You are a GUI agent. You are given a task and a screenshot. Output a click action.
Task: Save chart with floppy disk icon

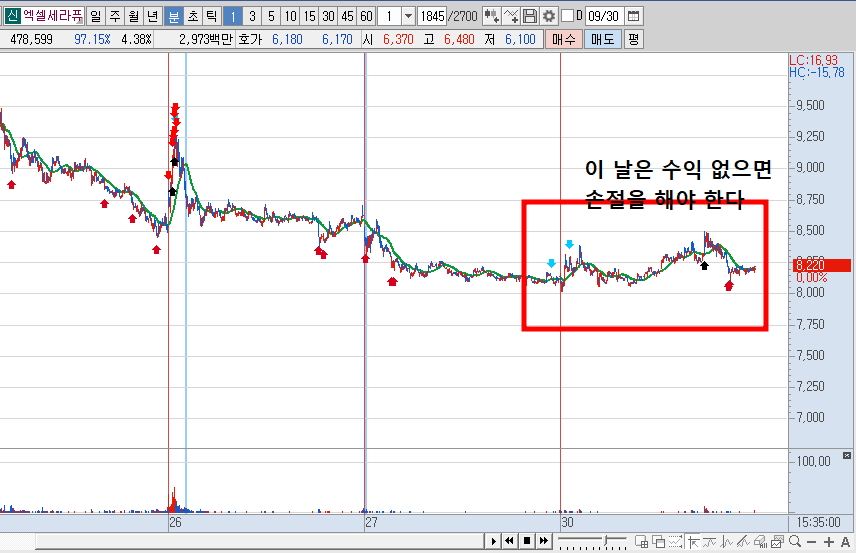(530, 16)
